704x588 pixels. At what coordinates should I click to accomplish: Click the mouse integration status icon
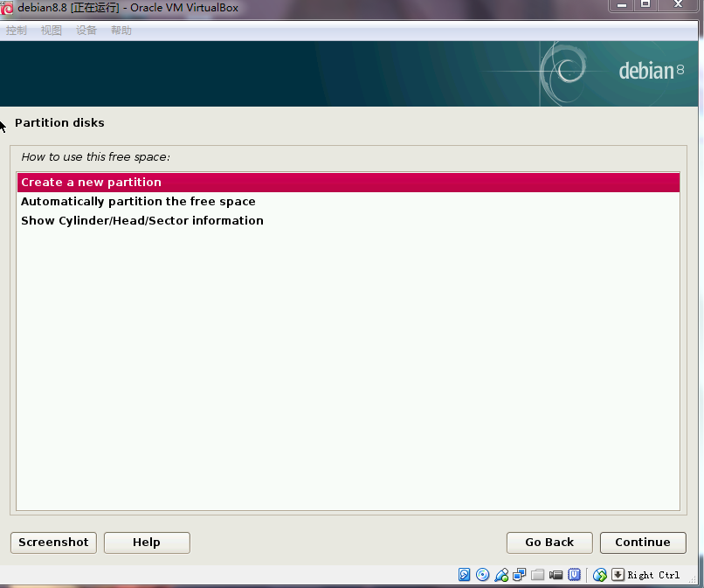(x=600, y=574)
